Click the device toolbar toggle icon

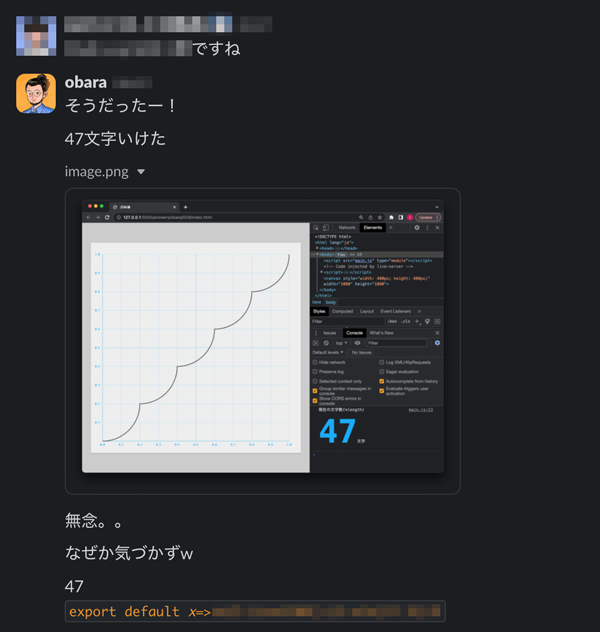(326, 228)
